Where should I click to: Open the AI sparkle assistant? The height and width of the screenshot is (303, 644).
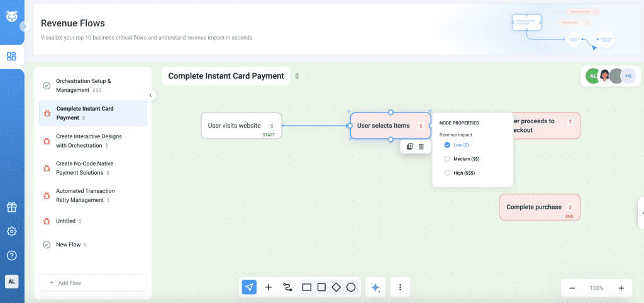pyautogui.click(x=375, y=287)
